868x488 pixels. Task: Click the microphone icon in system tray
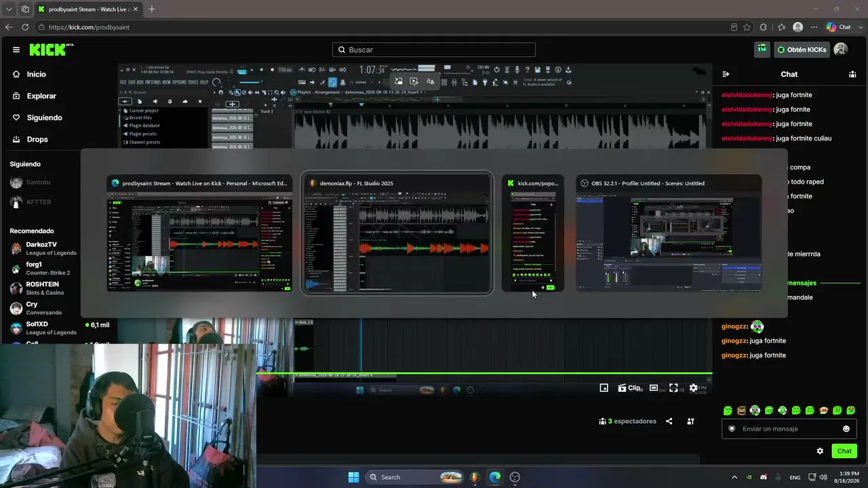[x=778, y=477]
